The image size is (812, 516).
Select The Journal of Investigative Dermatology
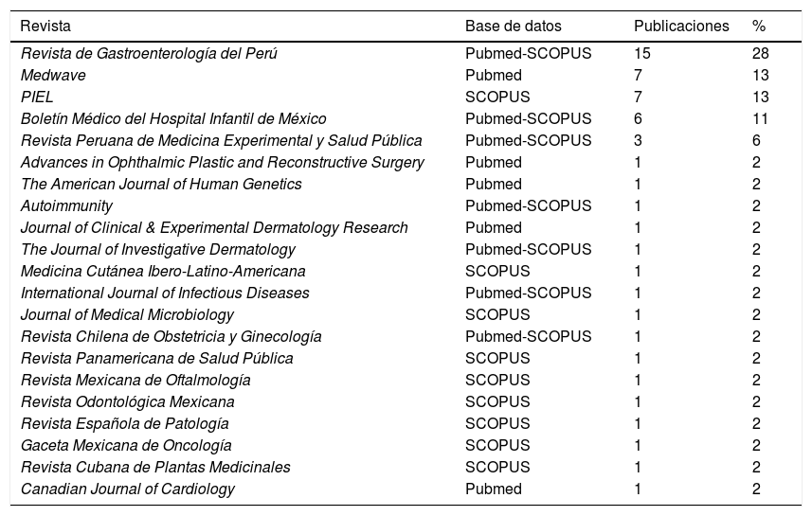158,250
